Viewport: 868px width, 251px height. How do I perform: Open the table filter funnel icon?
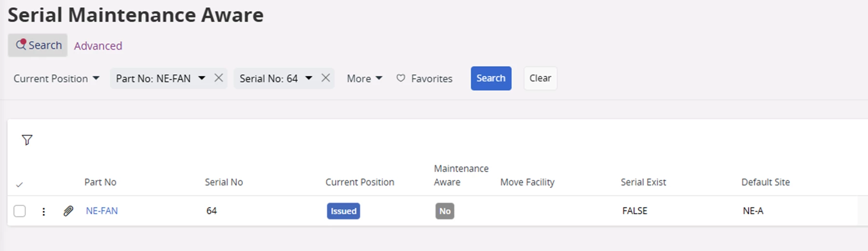(x=27, y=140)
